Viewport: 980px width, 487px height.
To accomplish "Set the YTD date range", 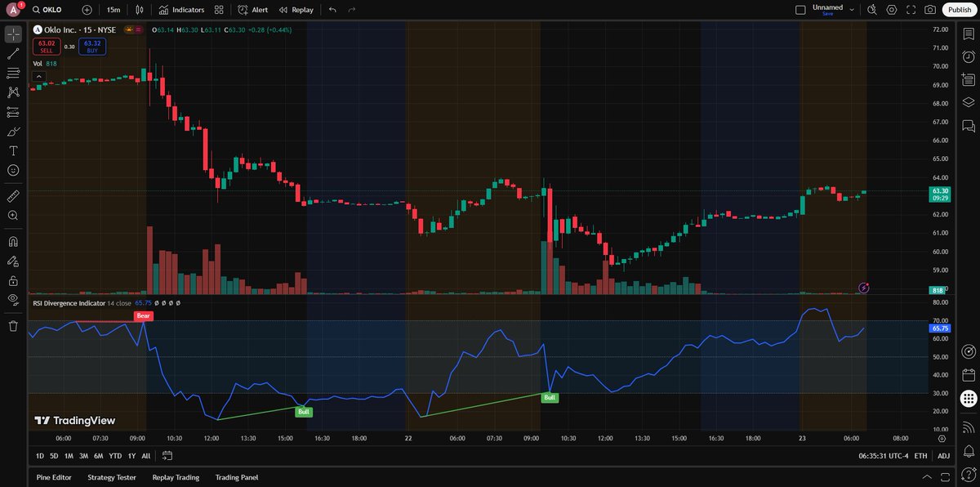I will click(x=115, y=456).
